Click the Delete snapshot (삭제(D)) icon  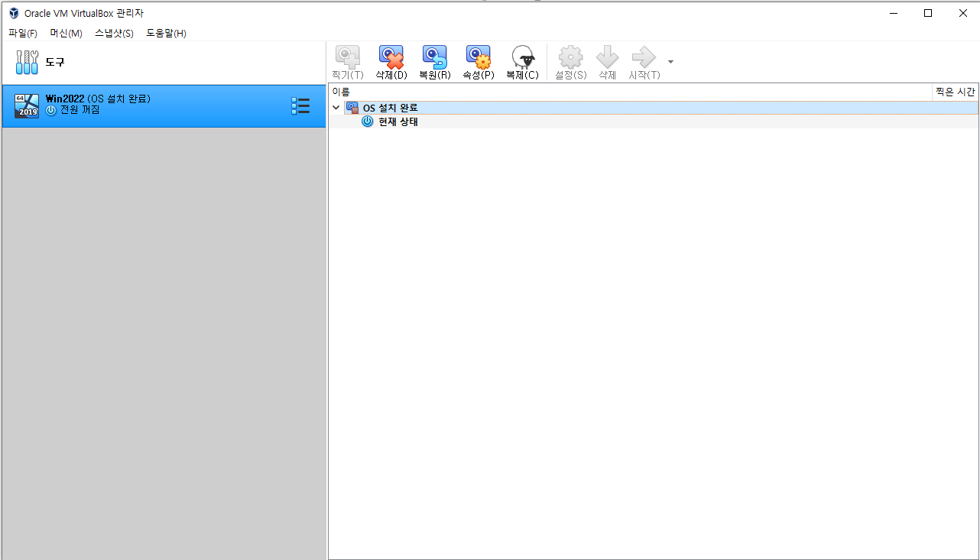tap(391, 57)
